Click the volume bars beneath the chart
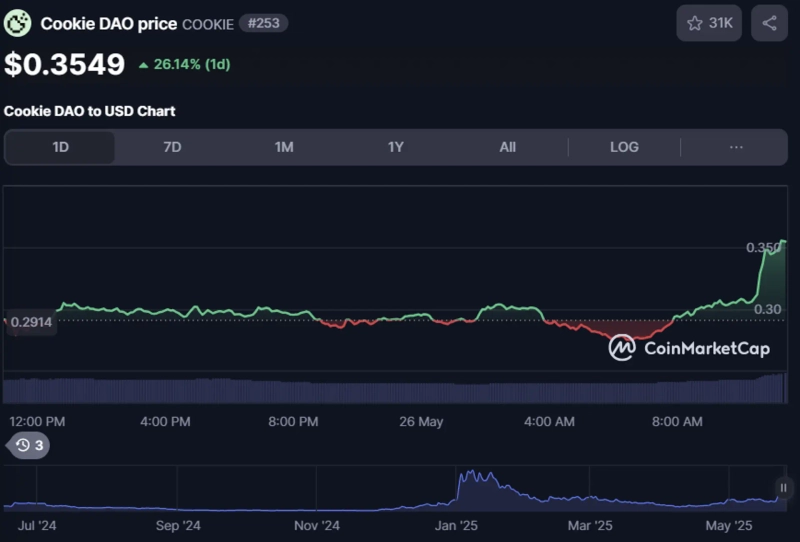This screenshot has height=542, width=800. click(400, 390)
